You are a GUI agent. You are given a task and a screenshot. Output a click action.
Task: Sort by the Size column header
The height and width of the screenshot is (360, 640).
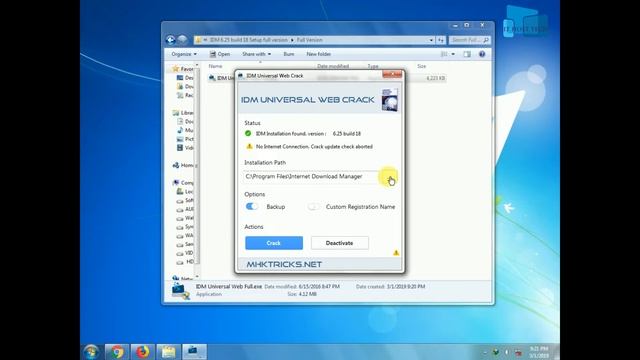[422, 66]
